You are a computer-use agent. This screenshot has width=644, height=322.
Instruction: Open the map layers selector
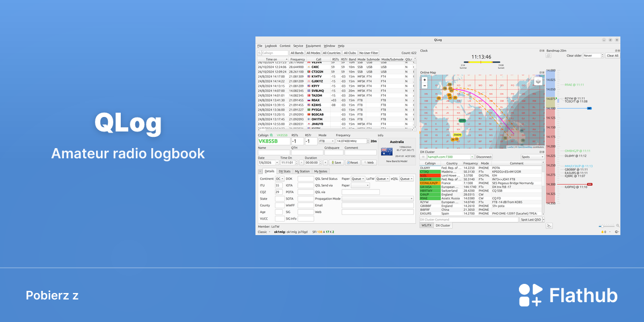pyautogui.click(x=538, y=81)
